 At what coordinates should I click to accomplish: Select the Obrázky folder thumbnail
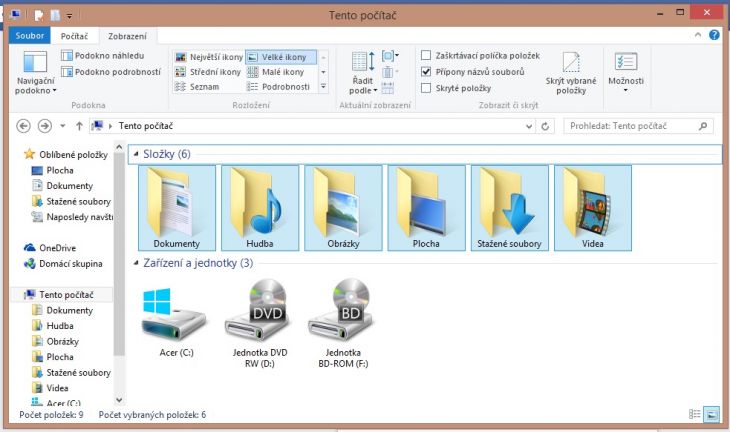tap(343, 208)
